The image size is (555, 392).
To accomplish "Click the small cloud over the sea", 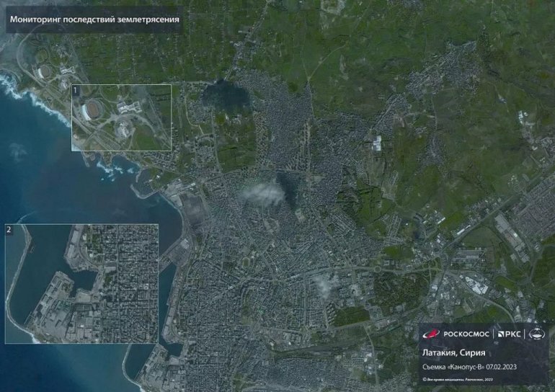I will [17, 150].
